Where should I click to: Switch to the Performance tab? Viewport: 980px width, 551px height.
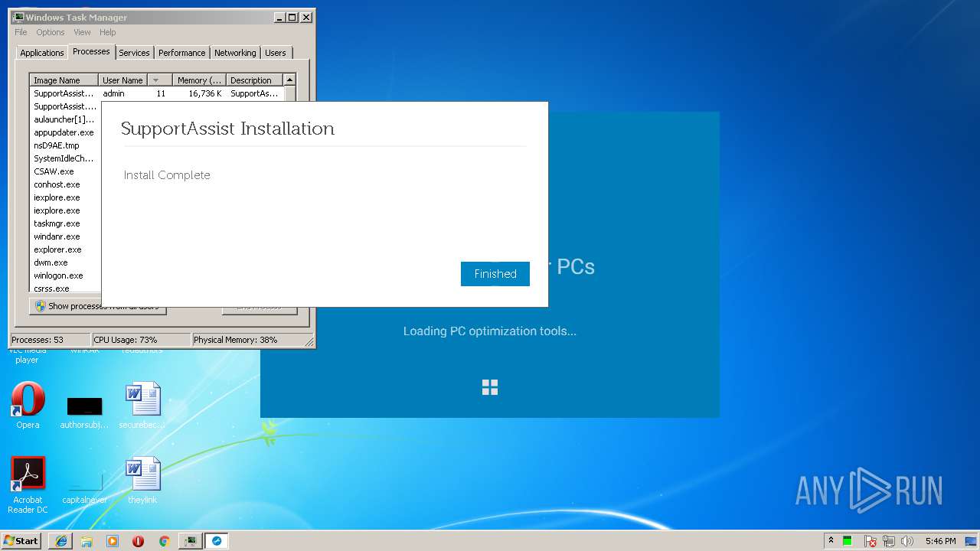coord(181,53)
